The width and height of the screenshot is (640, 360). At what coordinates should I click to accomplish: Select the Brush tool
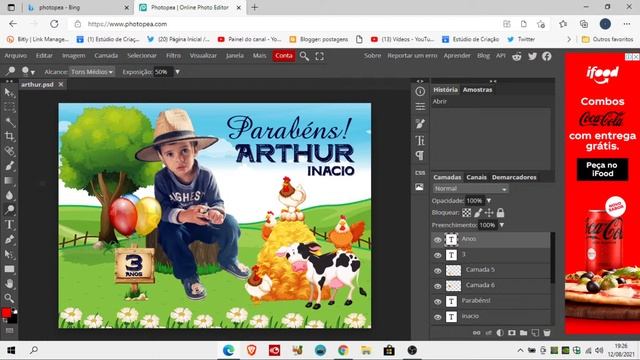(x=9, y=166)
